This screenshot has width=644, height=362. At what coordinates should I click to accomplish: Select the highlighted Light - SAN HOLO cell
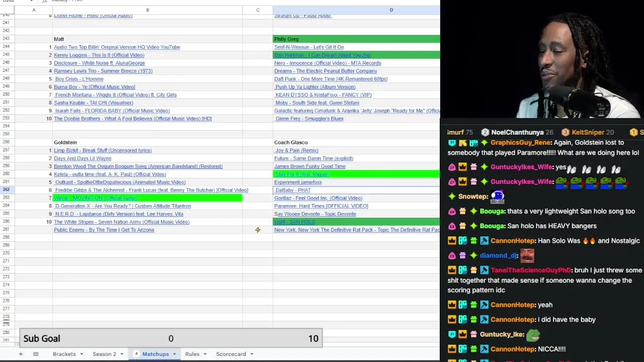point(356,222)
